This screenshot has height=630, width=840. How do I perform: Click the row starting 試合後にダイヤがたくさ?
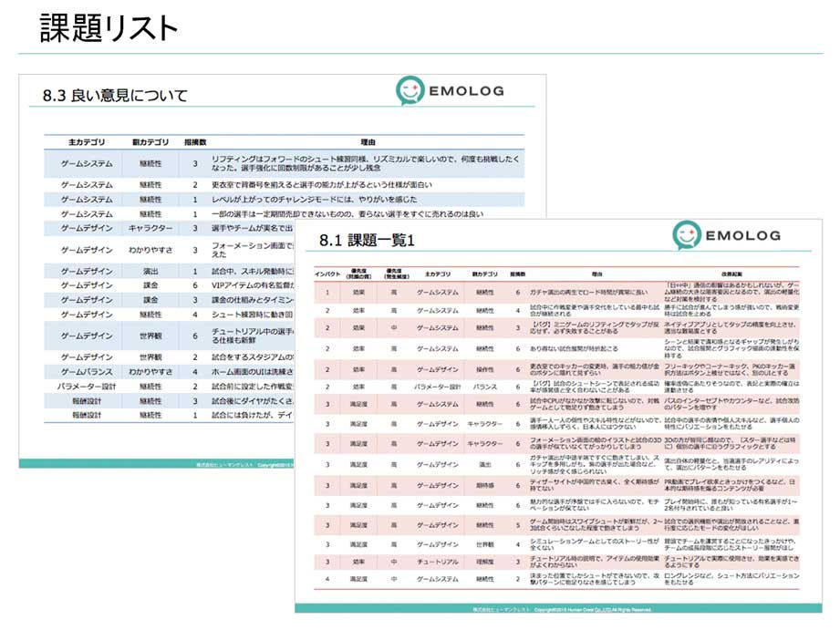point(170,401)
